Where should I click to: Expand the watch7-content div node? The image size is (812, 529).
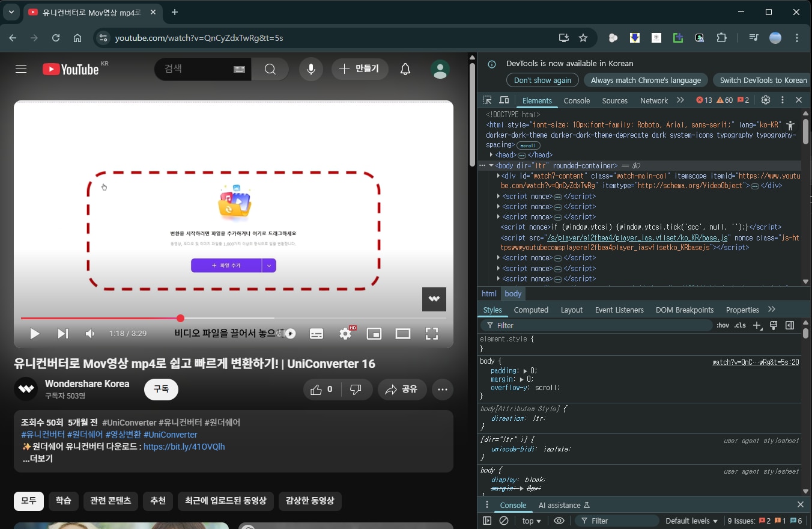[498, 176]
